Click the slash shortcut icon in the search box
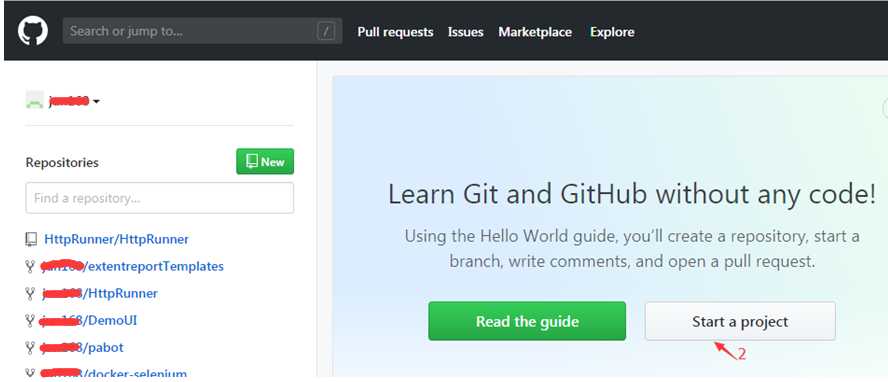Screen dimensions: 888x382 [326, 32]
